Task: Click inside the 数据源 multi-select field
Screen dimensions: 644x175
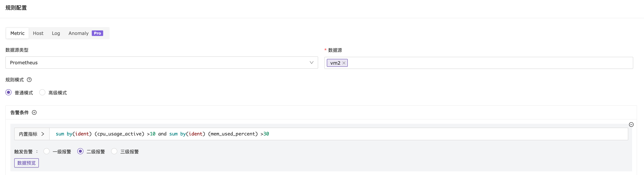Action: click(x=478, y=63)
